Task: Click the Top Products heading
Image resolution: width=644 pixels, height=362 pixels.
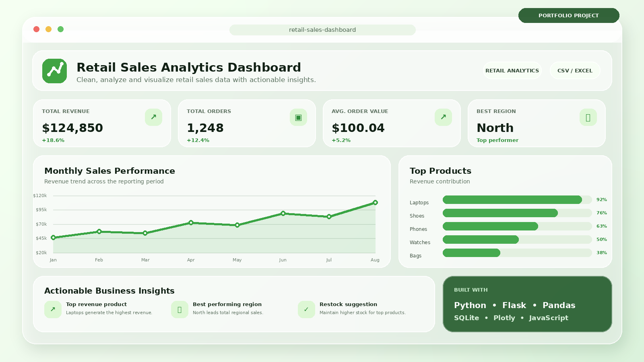Action: pos(440,171)
